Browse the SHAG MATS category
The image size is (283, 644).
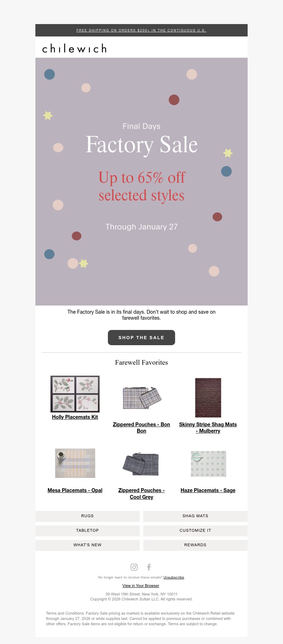tap(195, 516)
